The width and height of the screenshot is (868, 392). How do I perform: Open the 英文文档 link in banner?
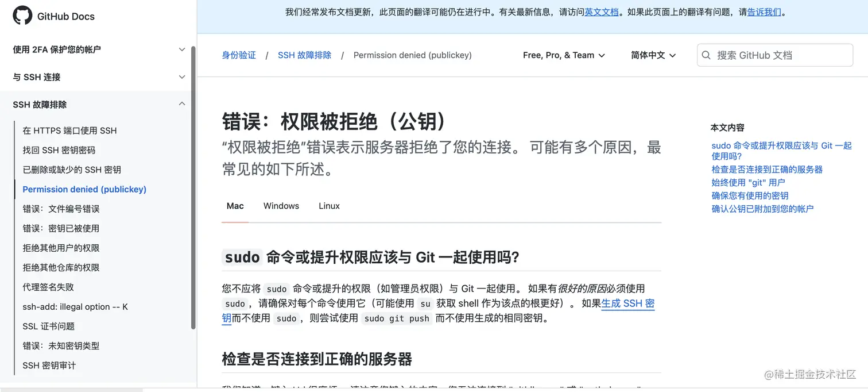(x=602, y=11)
